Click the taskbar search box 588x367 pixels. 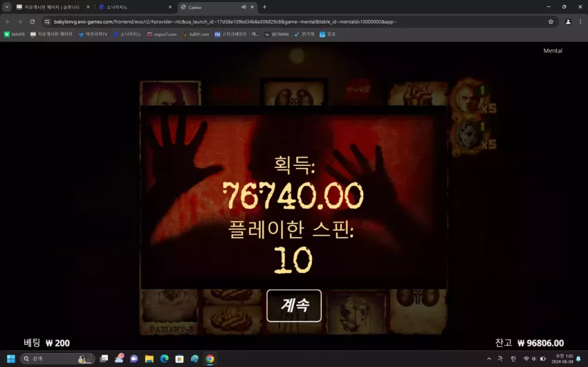point(57,359)
